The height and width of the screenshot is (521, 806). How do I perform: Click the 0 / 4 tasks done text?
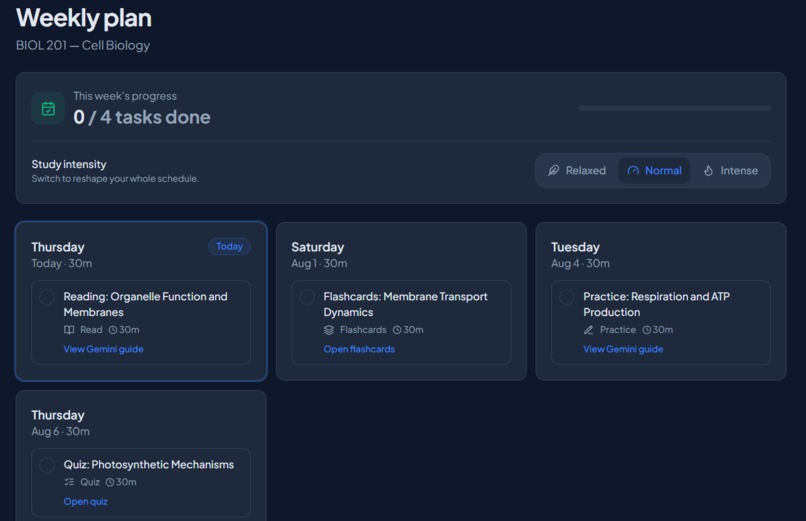142,117
